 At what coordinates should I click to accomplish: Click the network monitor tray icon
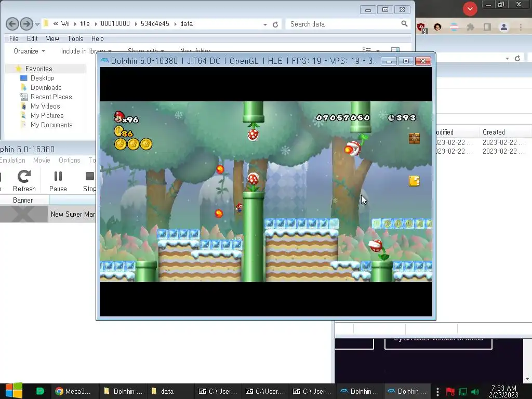[x=463, y=392]
